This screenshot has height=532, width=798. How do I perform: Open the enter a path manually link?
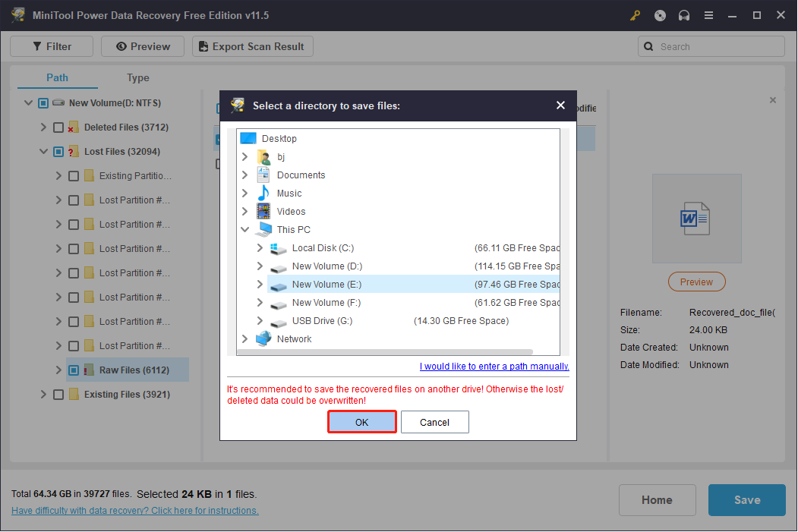pyautogui.click(x=494, y=367)
